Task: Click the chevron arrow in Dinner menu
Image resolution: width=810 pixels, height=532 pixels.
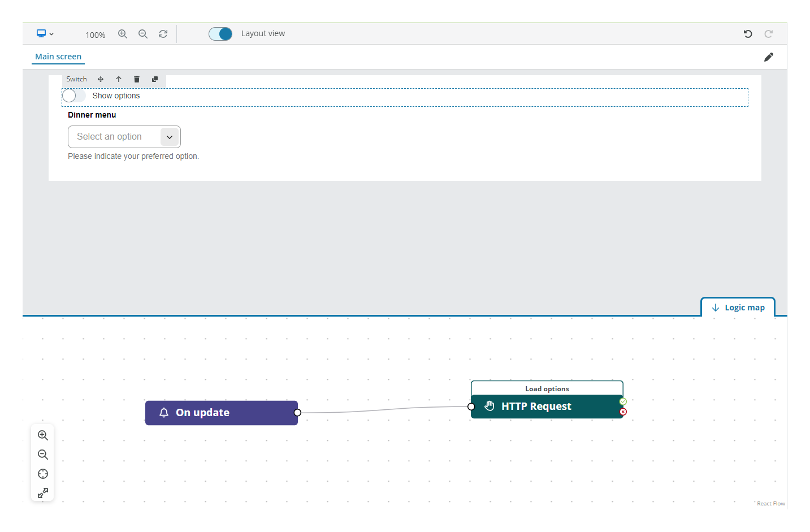Action: point(170,137)
